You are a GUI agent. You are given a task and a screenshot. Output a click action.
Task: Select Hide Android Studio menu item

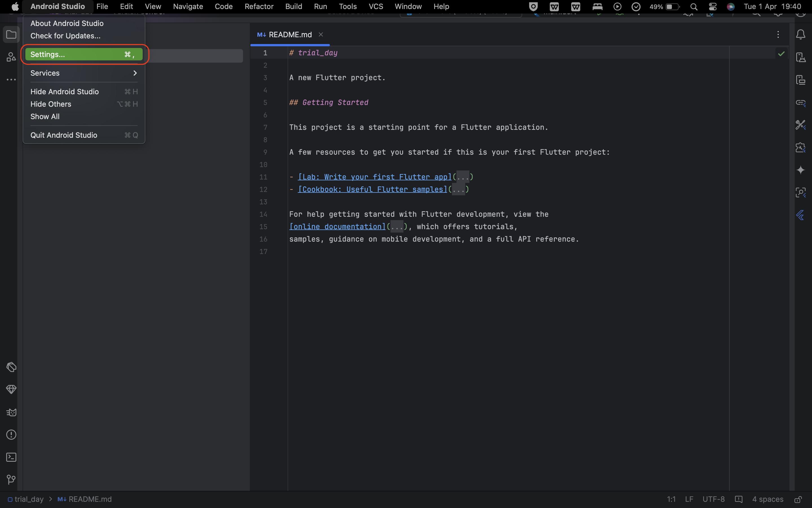coord(84,92)
